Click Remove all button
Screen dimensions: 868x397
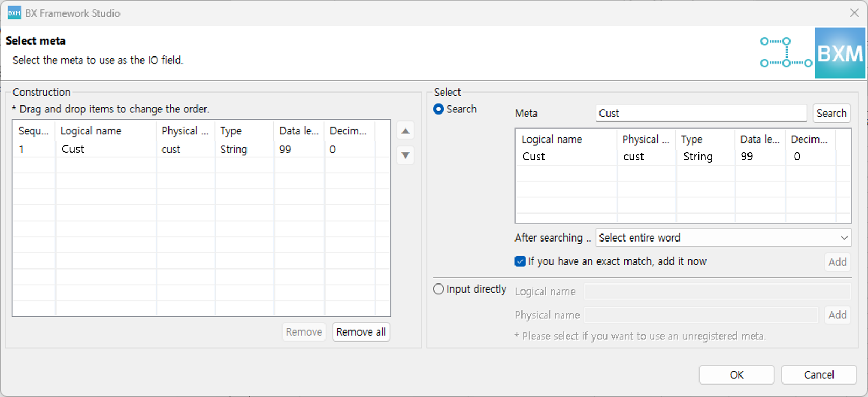361,332
